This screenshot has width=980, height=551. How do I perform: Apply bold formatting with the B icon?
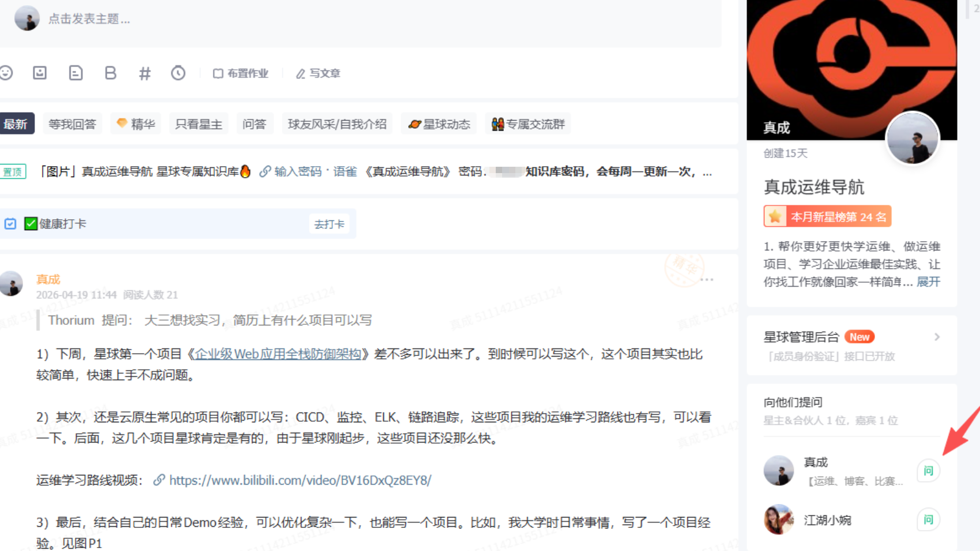[x=110, y=73]
